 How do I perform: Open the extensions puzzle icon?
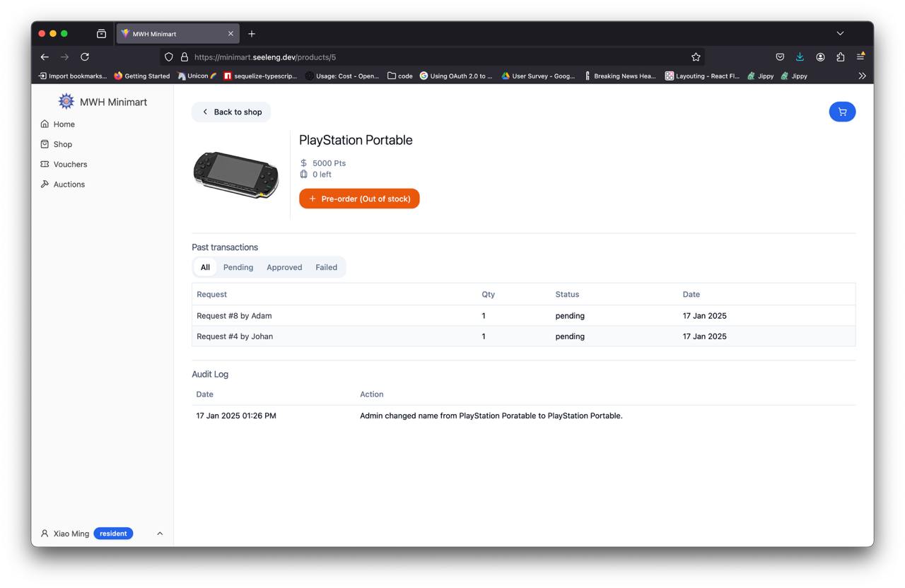(x=840, y=57)
